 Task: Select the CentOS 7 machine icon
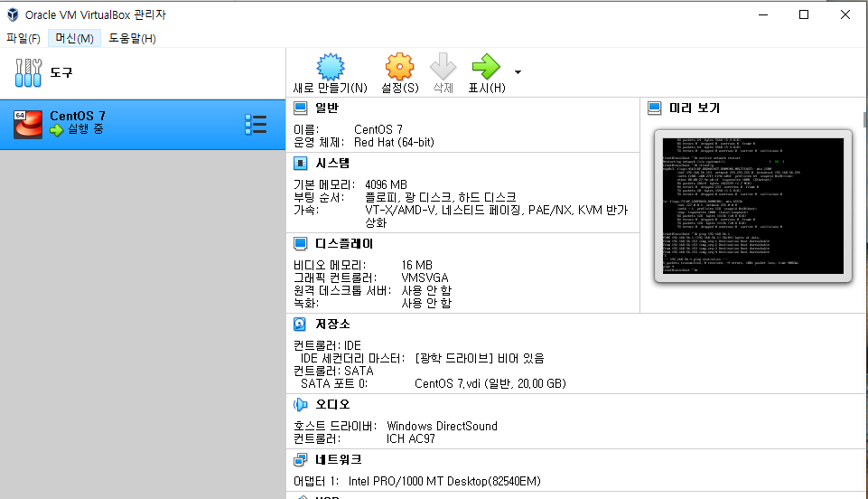click(28, 124)
